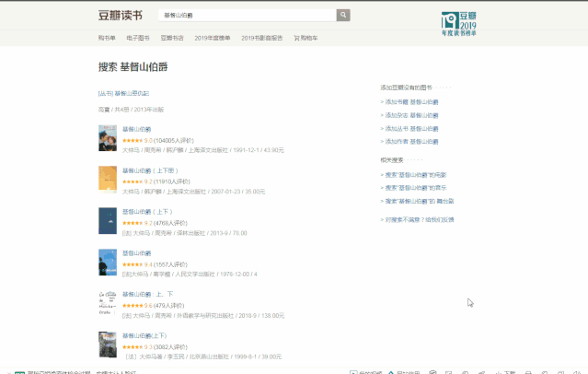
Task: Click publication line ending 2018-9 / 138.00元
Action: coord(203,315)
